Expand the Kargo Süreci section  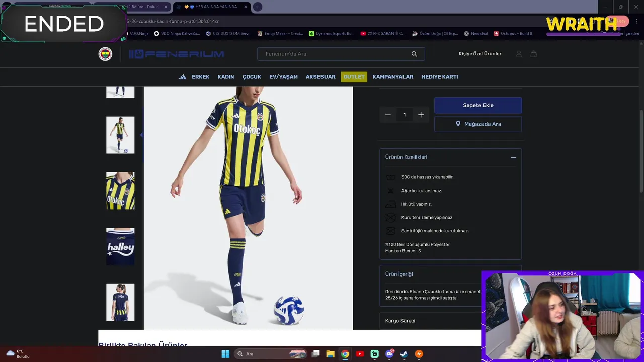coord(431,321)
